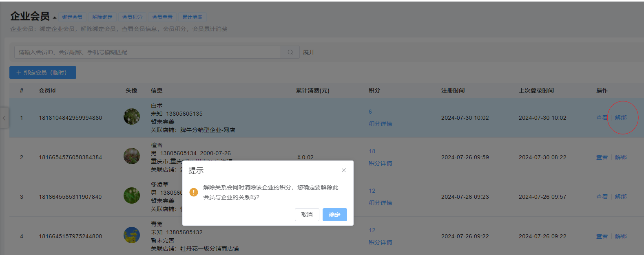This screenshot has height=255, width=644.
Task: Open the 会员查看 tag
Action: click(162, 17)
